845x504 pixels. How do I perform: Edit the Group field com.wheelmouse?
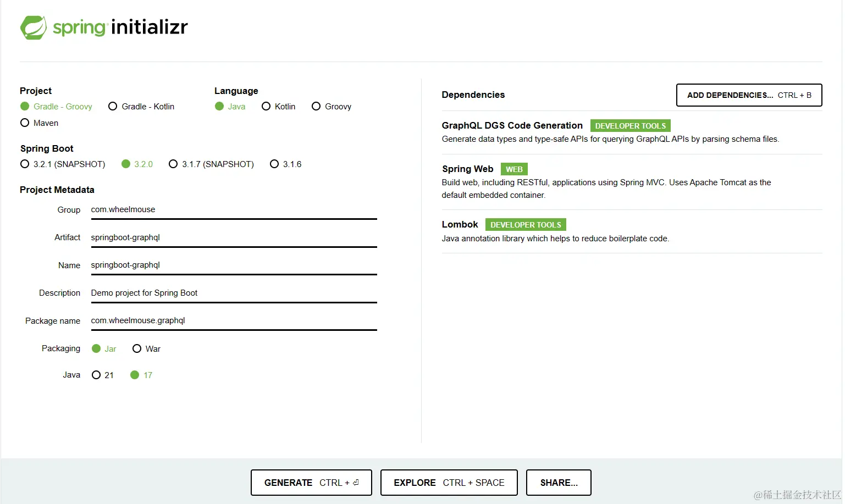(234, 210)
